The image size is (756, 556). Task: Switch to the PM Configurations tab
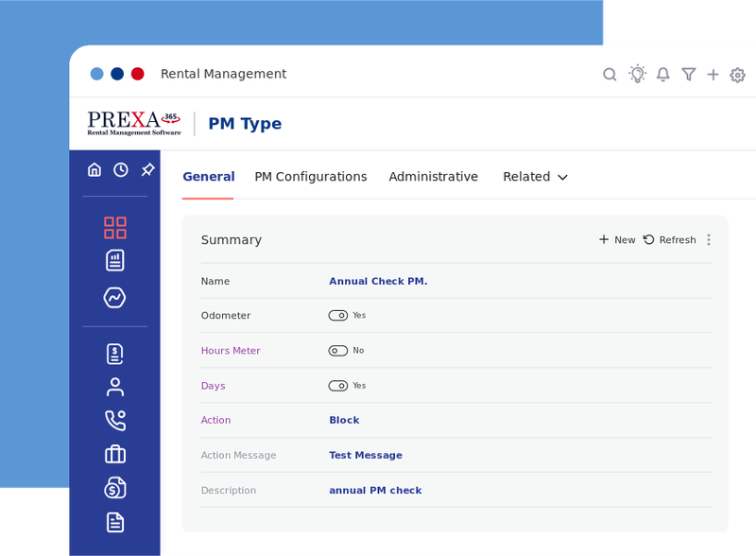tap(310, 177)
